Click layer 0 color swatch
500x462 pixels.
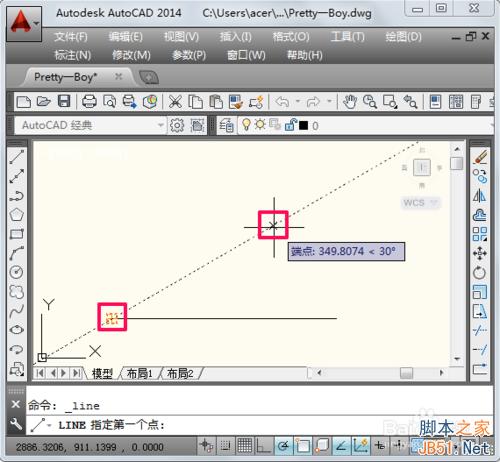pyautogui.click(x=303, y=125)
